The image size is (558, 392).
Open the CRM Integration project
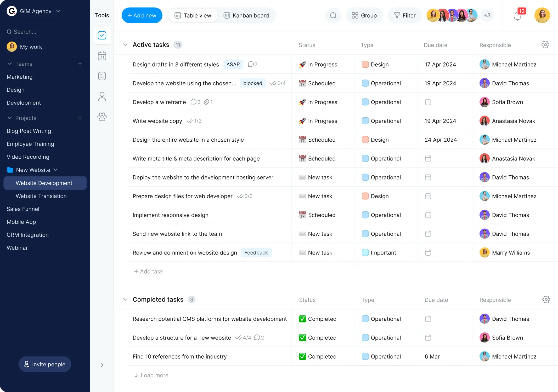click(28, 235)
